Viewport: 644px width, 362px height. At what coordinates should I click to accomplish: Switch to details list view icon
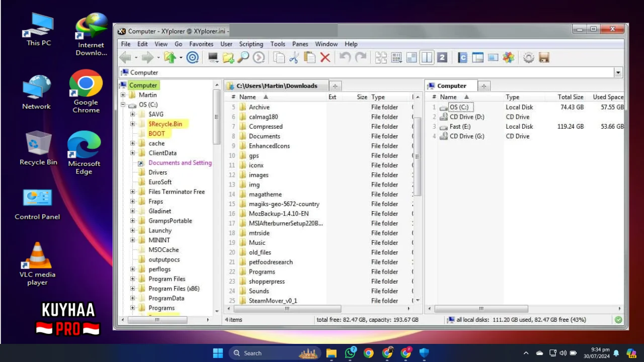coord(396,58)
